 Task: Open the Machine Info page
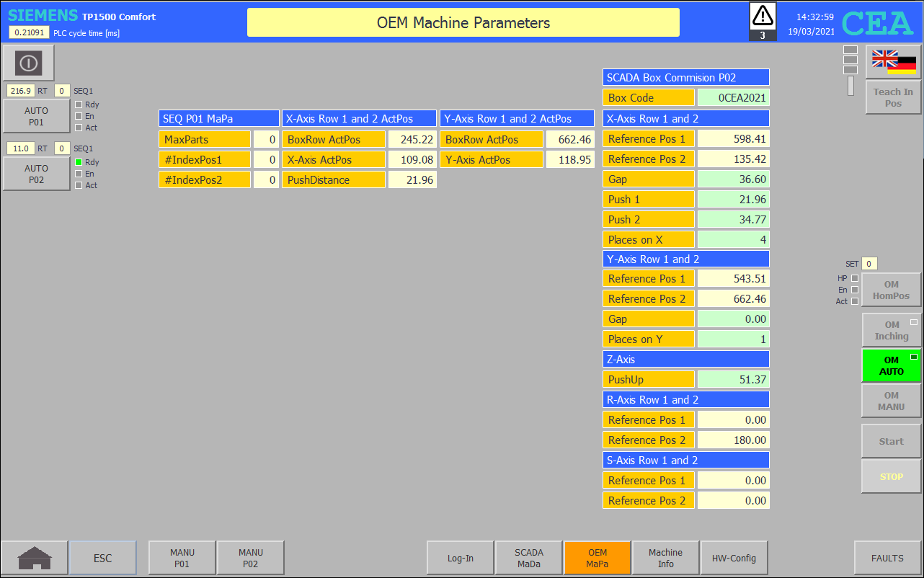click(x=665, y=558)
